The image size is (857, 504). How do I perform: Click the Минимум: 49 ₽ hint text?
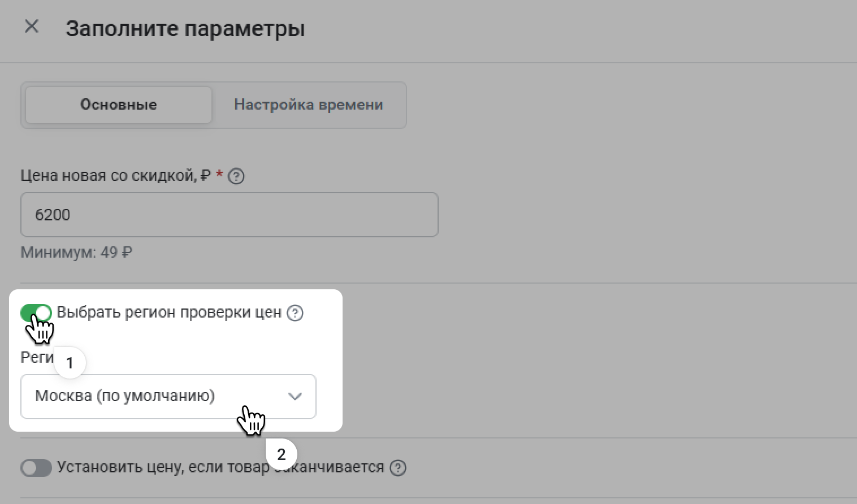76,252
